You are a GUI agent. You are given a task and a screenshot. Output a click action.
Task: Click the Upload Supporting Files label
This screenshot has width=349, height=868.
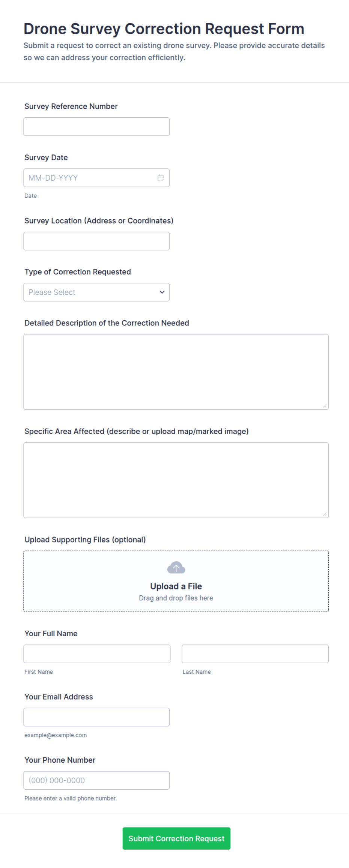85,540
